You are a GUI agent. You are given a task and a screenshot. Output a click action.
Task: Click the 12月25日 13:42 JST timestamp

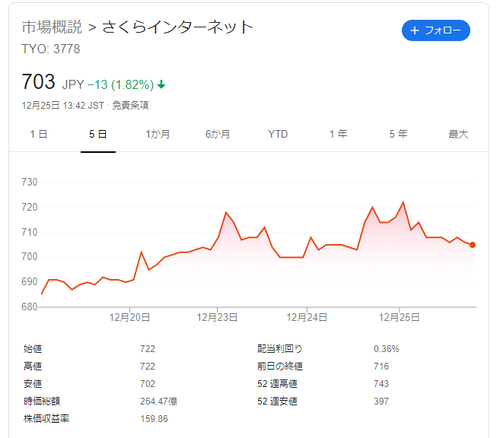click(63, 106)
